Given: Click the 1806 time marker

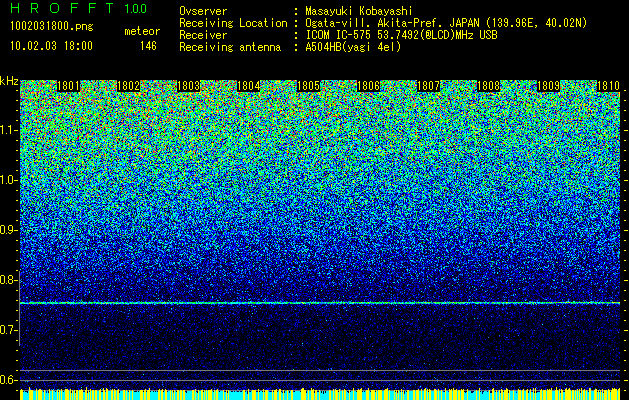Looking at the screenshot, I should 369,86.
